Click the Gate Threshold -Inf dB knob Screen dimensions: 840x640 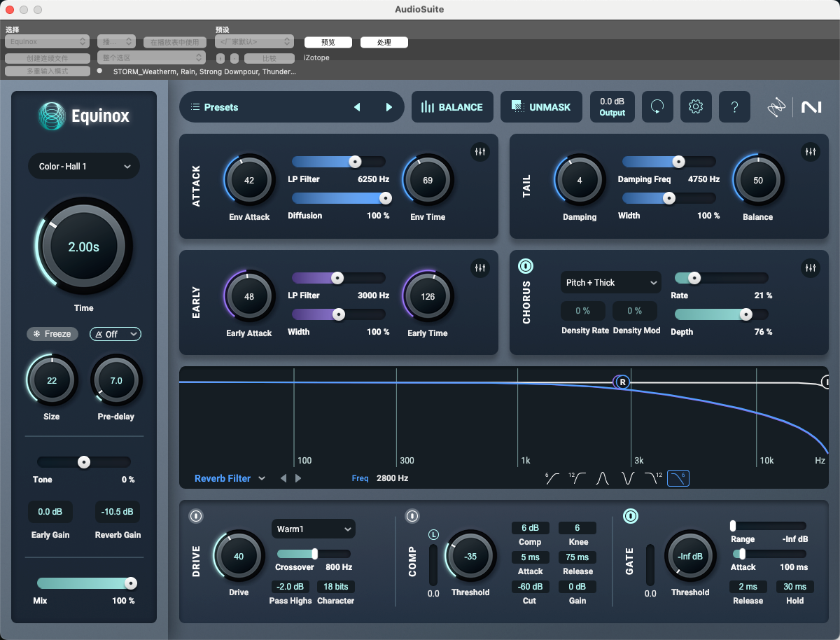(690, 556)
